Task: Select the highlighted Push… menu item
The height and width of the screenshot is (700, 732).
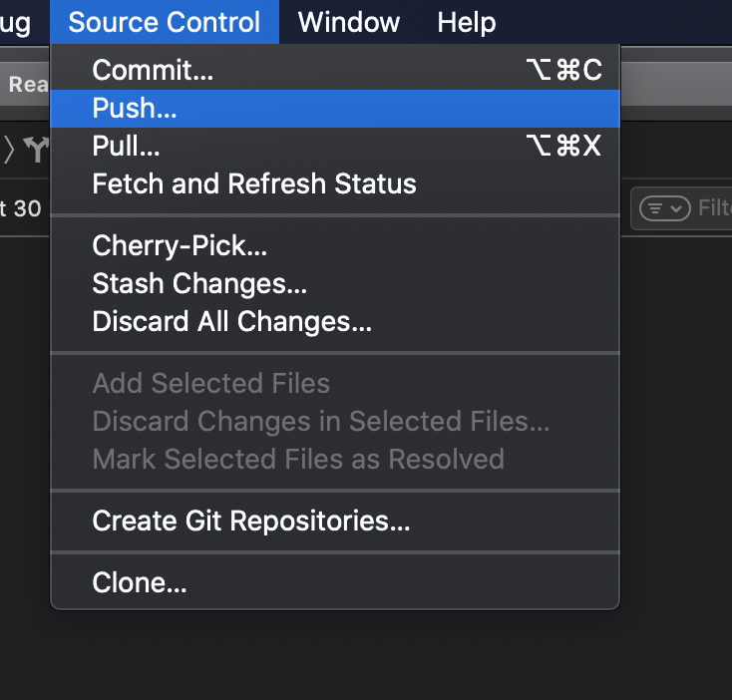Action: coord(135,109)
